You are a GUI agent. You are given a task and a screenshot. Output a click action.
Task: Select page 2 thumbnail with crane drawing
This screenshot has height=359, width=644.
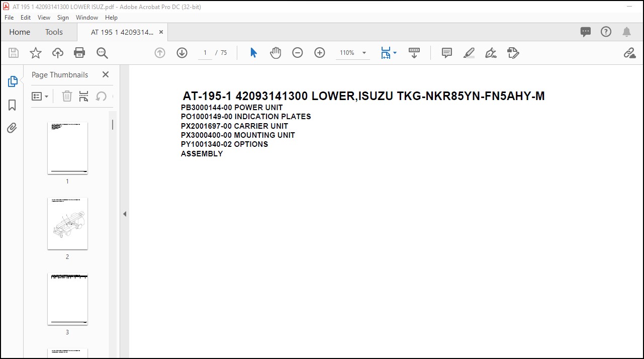point(67,223)
